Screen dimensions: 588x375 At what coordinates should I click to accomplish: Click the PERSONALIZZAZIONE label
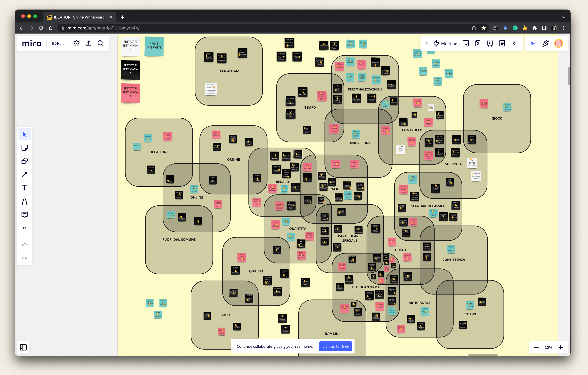pyautogui.click(x=365, y=89)
